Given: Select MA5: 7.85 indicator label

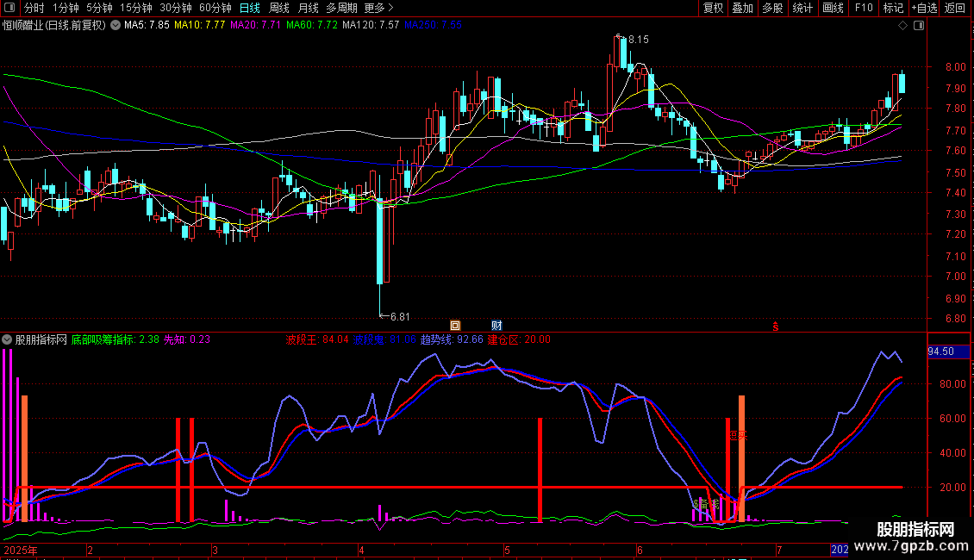Looking at the screenshot, I should tap(147, 25).
